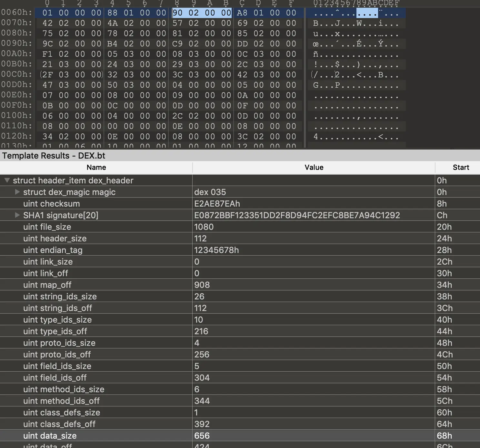Select the uint header_size row
This screenshot has width=480, height=448.
(x=240, y=239)
